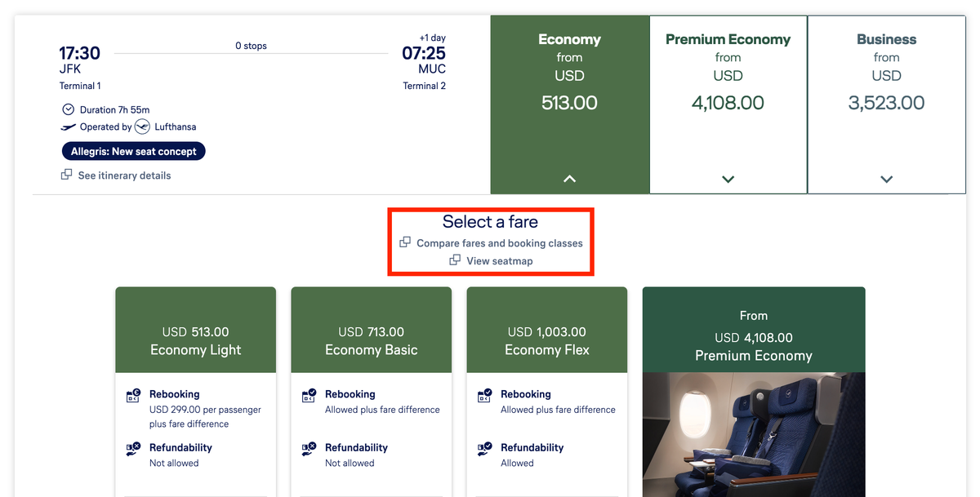980x497 pixels.
Task: Expand the Premium Economy fares chevron
Action: coord(727,179)
